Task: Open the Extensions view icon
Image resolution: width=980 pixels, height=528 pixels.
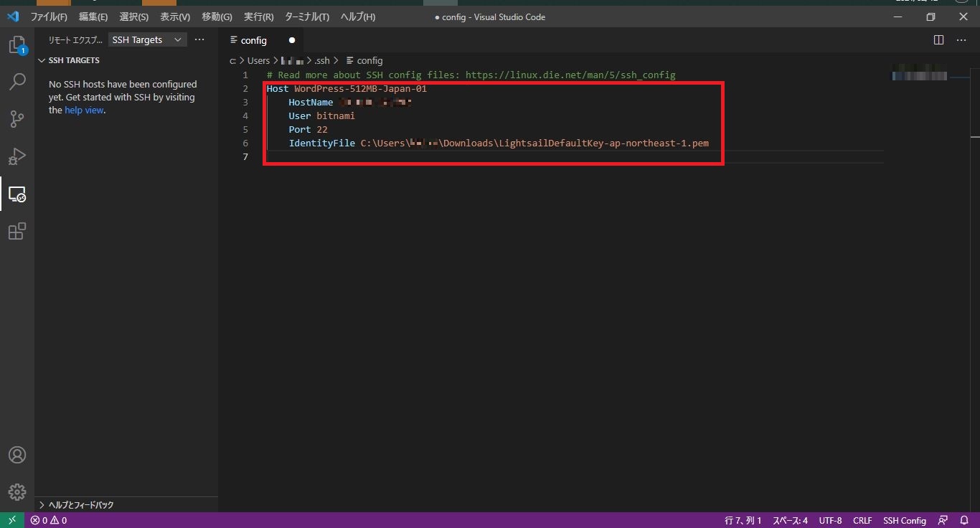Action: pos(17,231)
